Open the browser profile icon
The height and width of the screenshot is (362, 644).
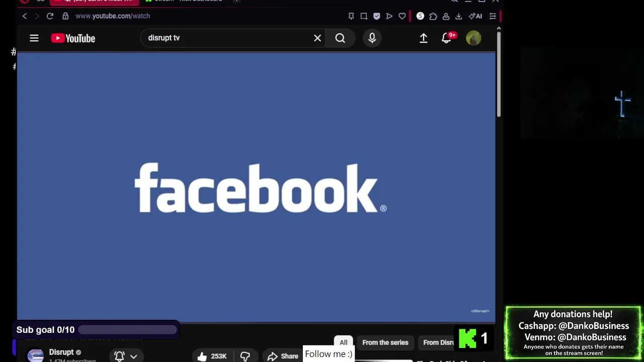click(446, 16)
